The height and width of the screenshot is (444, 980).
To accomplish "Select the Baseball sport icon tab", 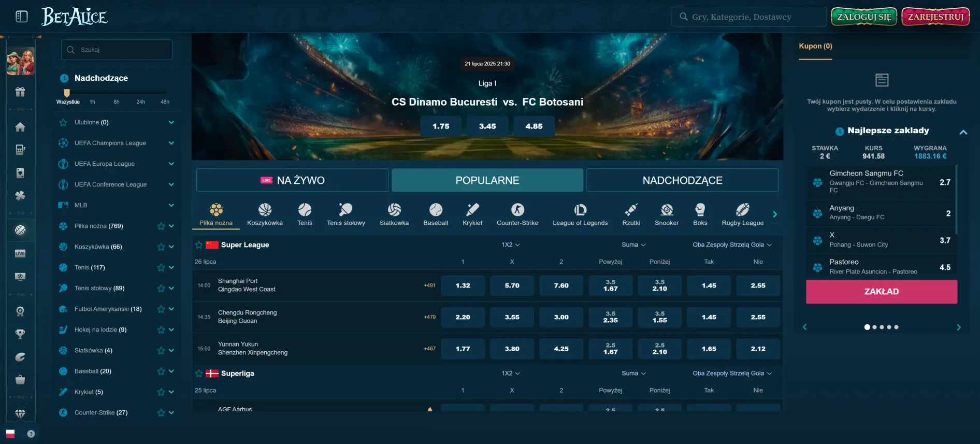I will (436, 214).
